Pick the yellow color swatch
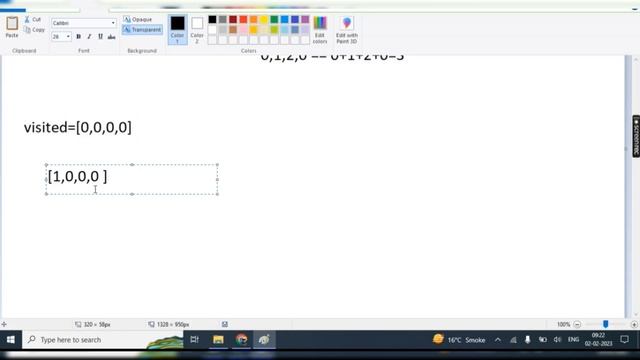640x360 pixels. coord(264,19)
